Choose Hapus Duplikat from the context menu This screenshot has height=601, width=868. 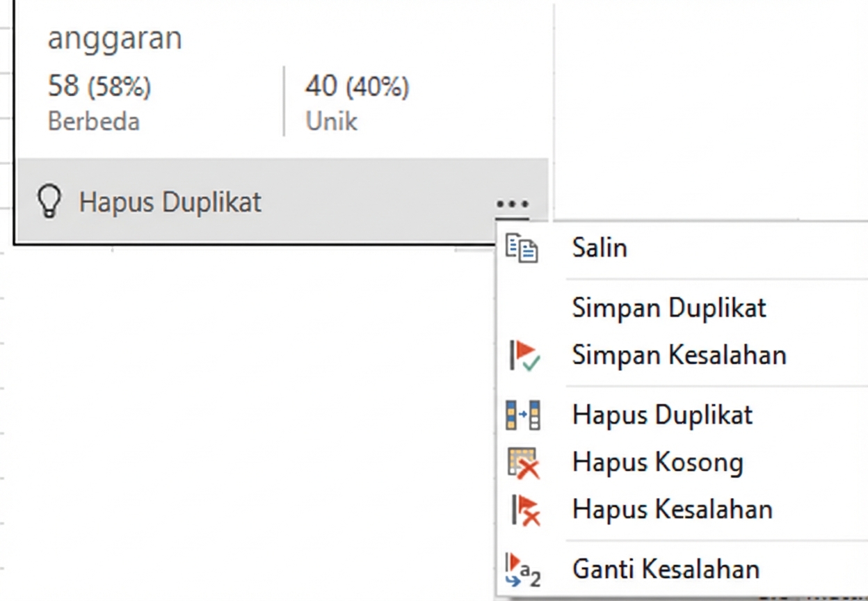pos(661,415)
